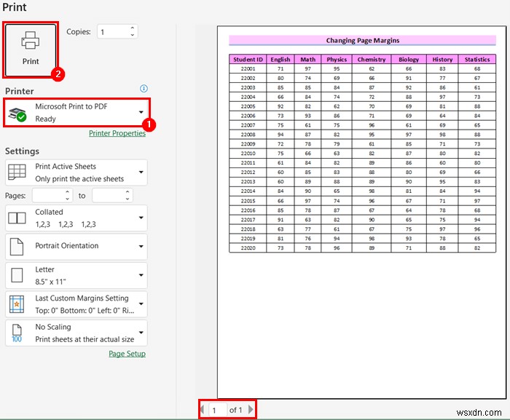Click the 'Biology' column header in preview
Viewport: 510px width, 420px height.
coord(409,60)
